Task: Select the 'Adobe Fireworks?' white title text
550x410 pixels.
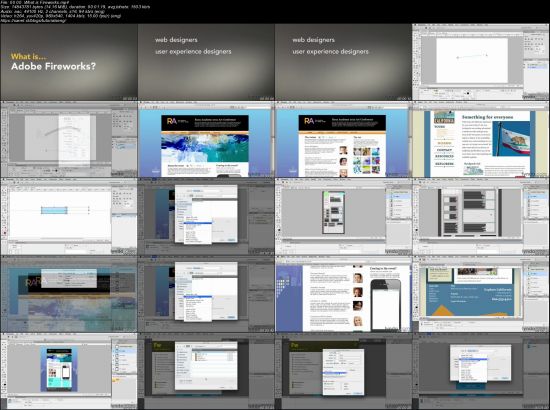Action: 53,66
